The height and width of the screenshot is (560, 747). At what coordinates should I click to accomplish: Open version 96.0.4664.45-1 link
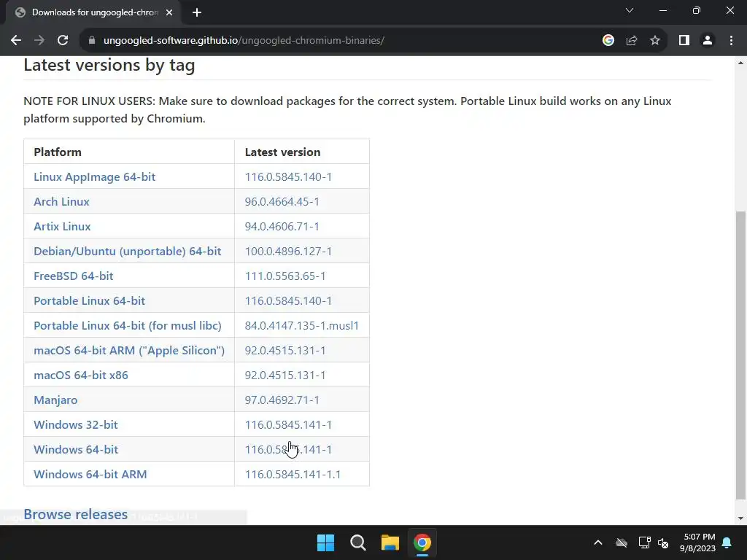coord(282,201)
